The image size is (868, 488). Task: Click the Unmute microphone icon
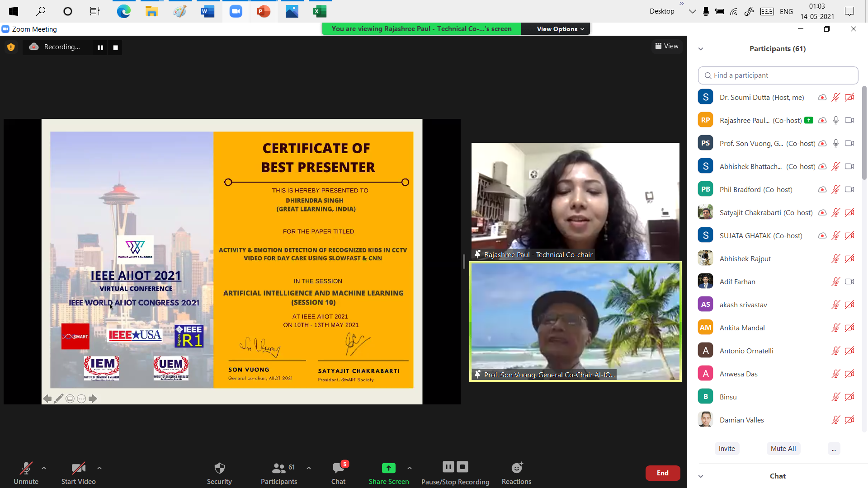(x=26, y=468)
